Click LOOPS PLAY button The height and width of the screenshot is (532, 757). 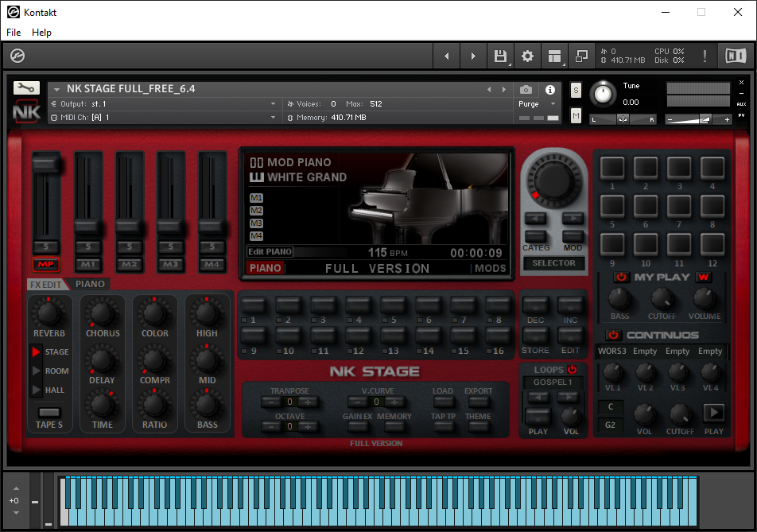[x=538, y=417]
